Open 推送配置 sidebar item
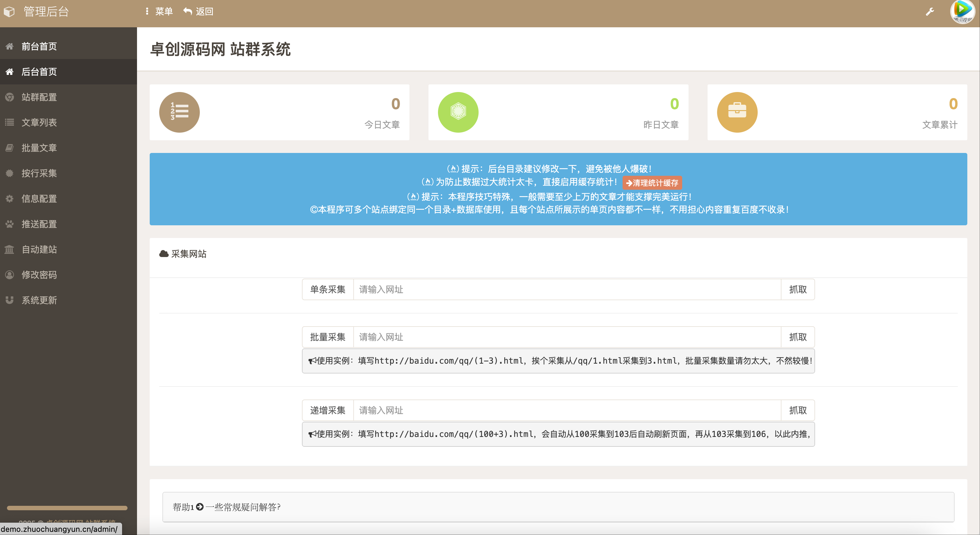Screen dimensions: 980x535 39,224
